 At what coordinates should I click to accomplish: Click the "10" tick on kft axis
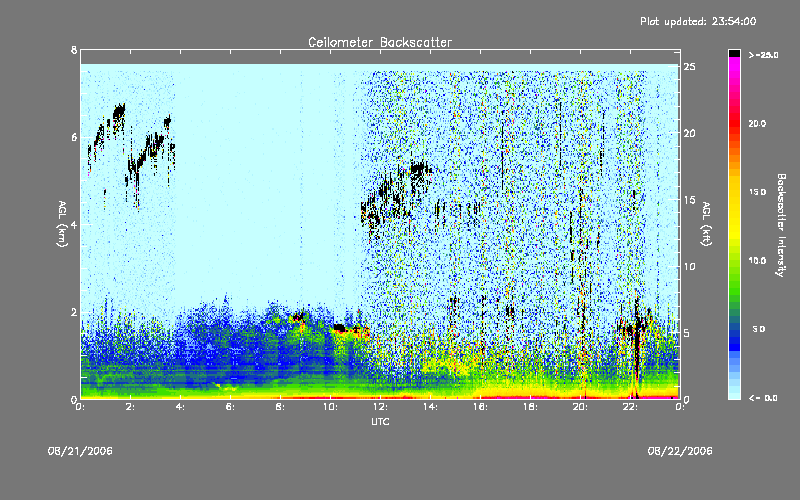690,266
